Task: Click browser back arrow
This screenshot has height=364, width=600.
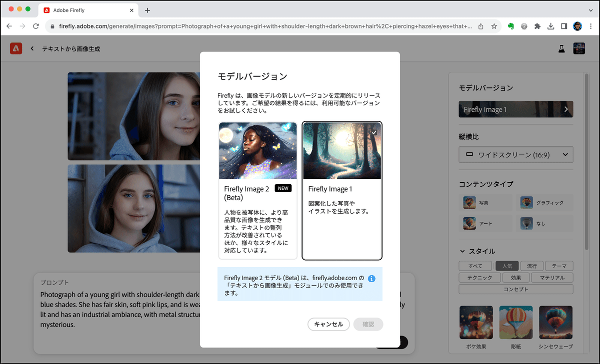Action: [9, 26]
